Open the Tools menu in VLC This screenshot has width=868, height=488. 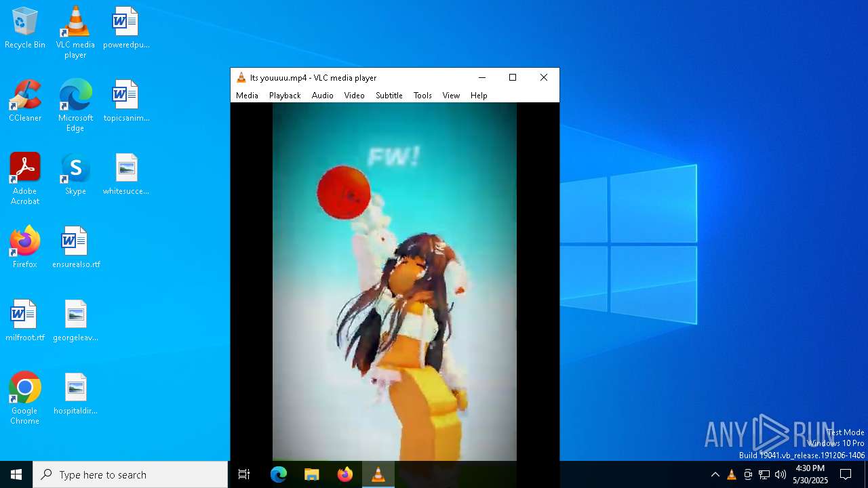pyautogui.click(x=422, y=96)
